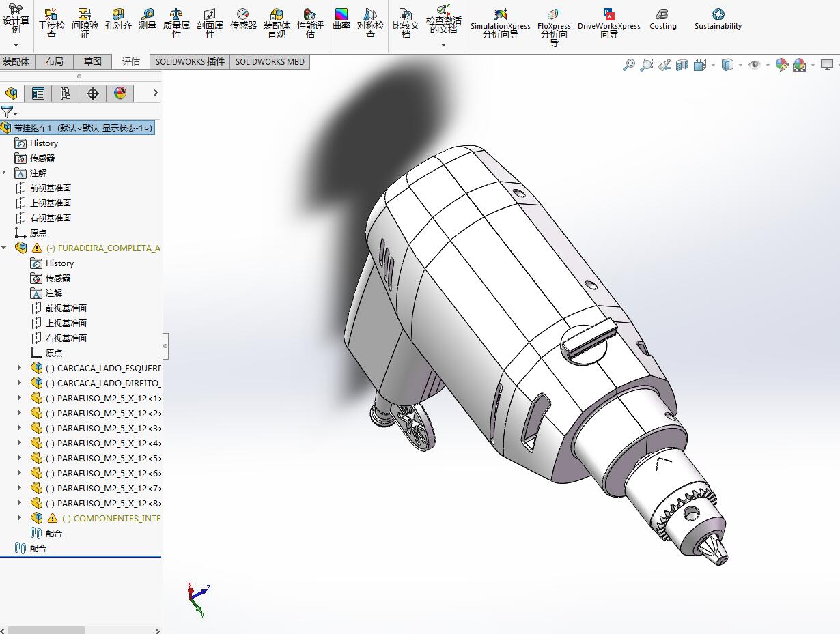Click the 传感器 sensor tool in the ribbon
Image resolution: width=840 pixels, height=634 pixels.
pyautogui.click(x=243, y=19)
